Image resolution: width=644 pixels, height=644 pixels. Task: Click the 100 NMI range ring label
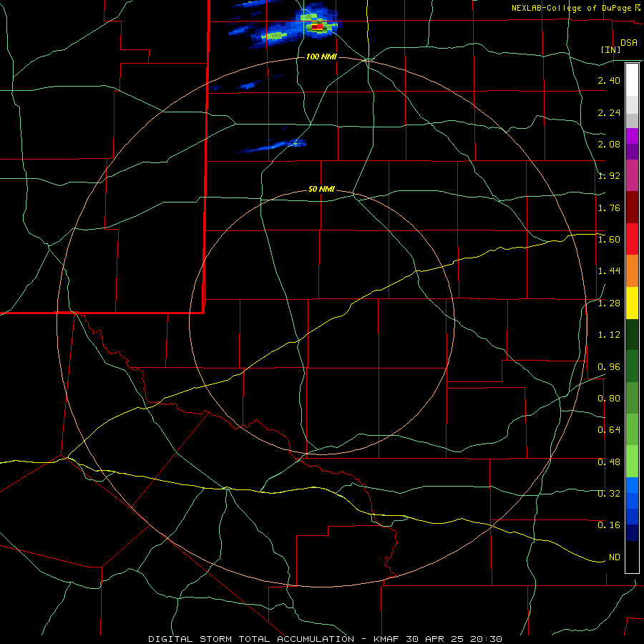[x=321, y=57]
